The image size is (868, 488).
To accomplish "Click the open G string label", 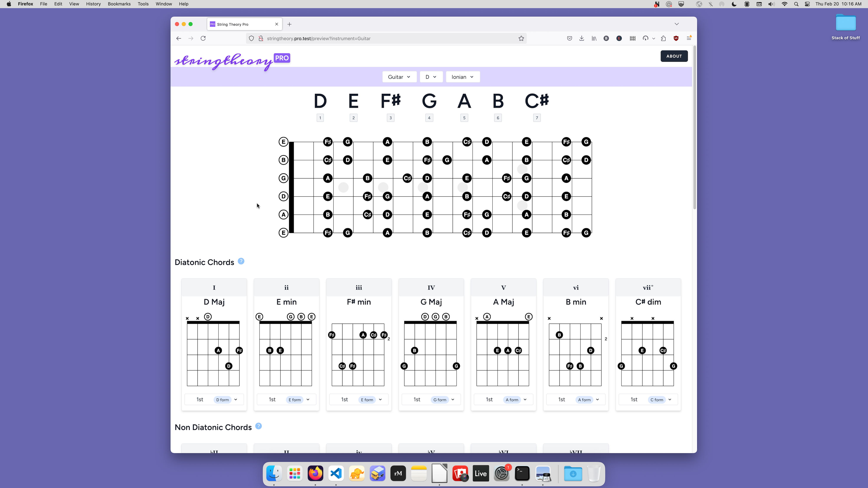I will [283, 178].
